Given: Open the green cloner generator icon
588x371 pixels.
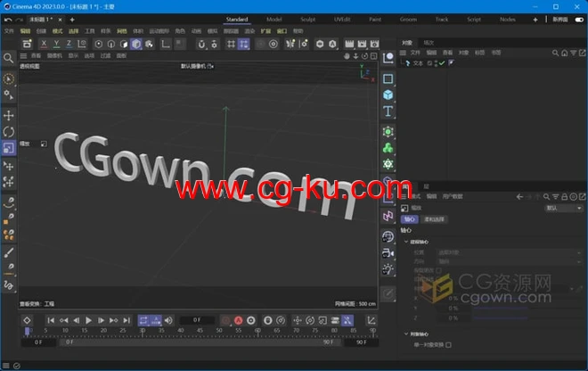Looking at the screenshot, I should 388,147.
